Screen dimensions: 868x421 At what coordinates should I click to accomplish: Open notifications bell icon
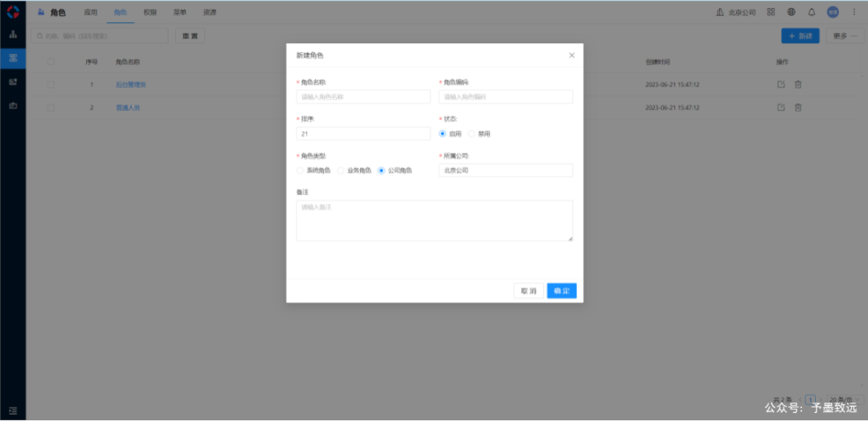pyautogui.click(x=812, y=11)
